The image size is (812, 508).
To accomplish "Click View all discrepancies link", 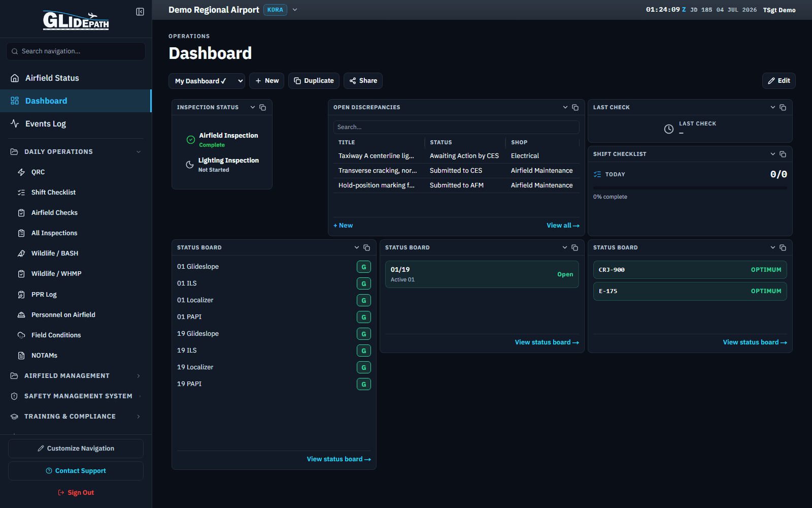I will (x=563, y=226).
